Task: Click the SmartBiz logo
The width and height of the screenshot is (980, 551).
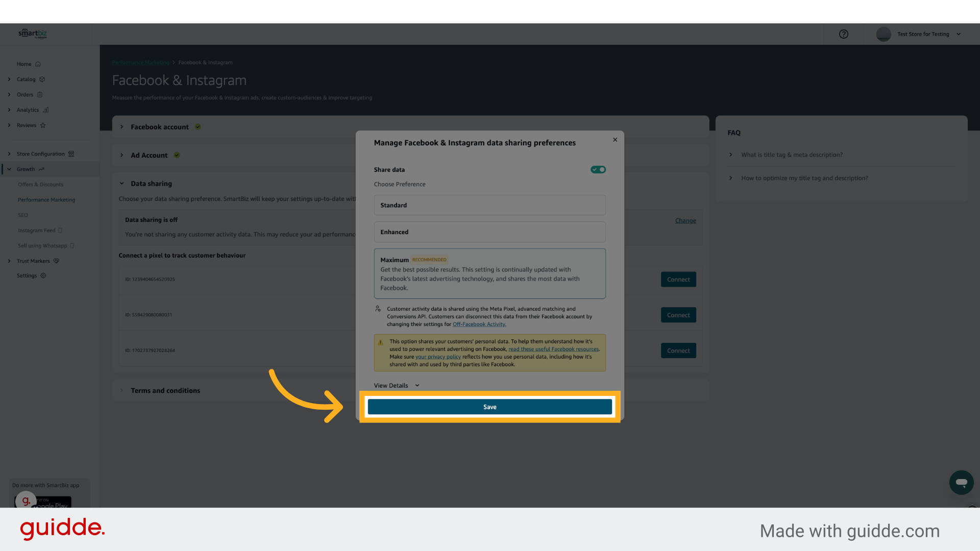Action: 33,34
